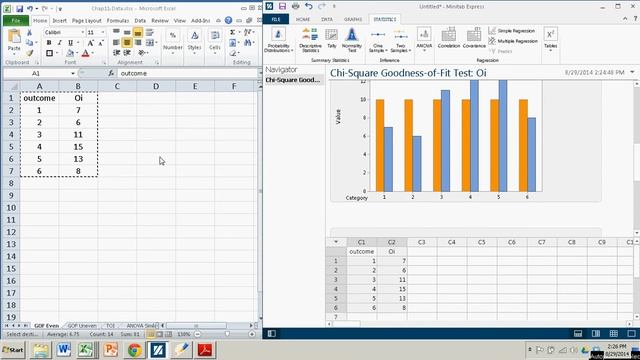Screen dimensions: 640x360
Task: Select Chi-Square Good... in Navigator
Action: (293, 80)
